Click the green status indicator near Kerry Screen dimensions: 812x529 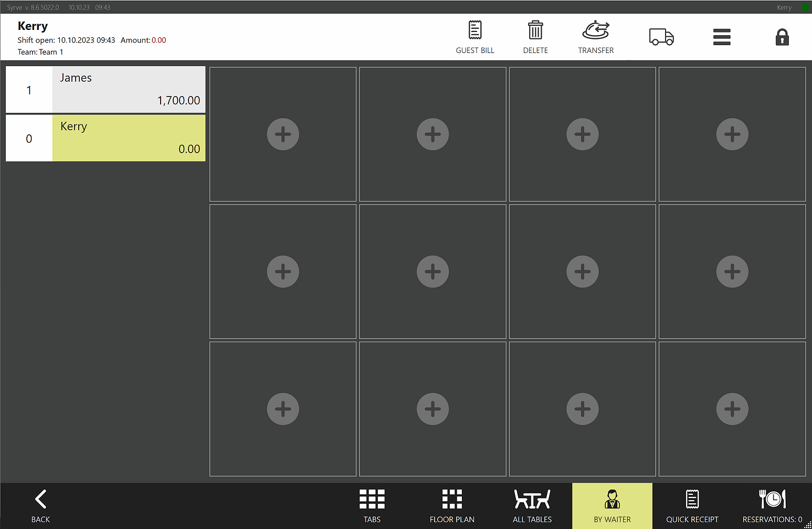(805, 7)
